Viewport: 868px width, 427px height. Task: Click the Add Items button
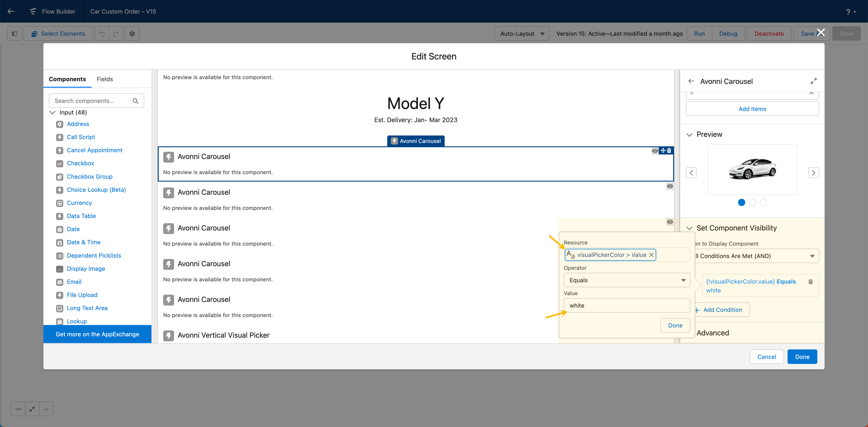pyautogui.click(x=752, y=109)
